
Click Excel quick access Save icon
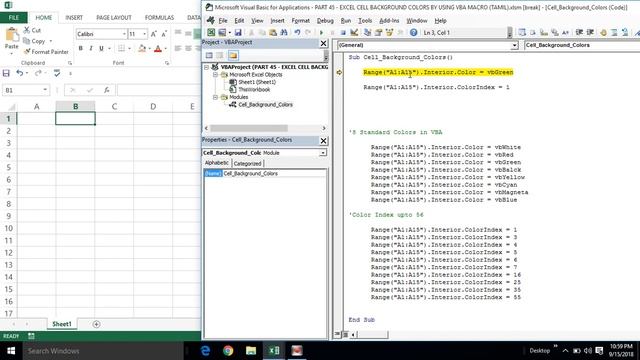(6, 73)
